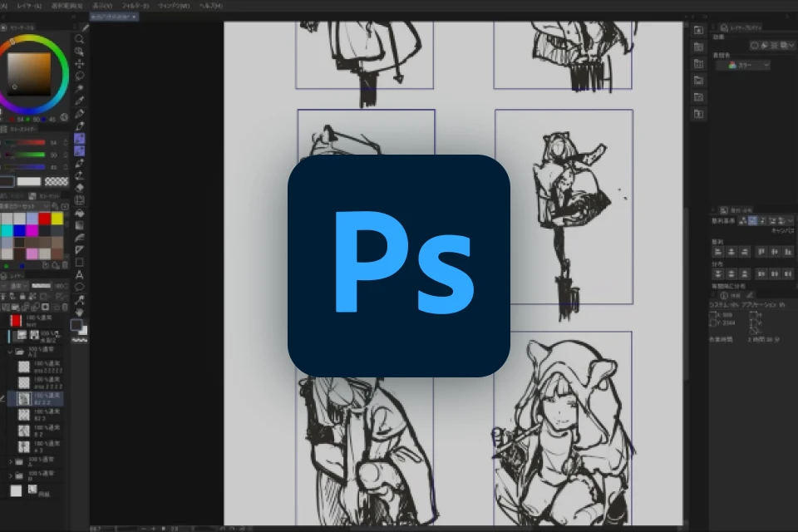This screenshot has width=798, height=532.
Task: Click the trash icon in color set panel
Action: (x=65, y=265)
